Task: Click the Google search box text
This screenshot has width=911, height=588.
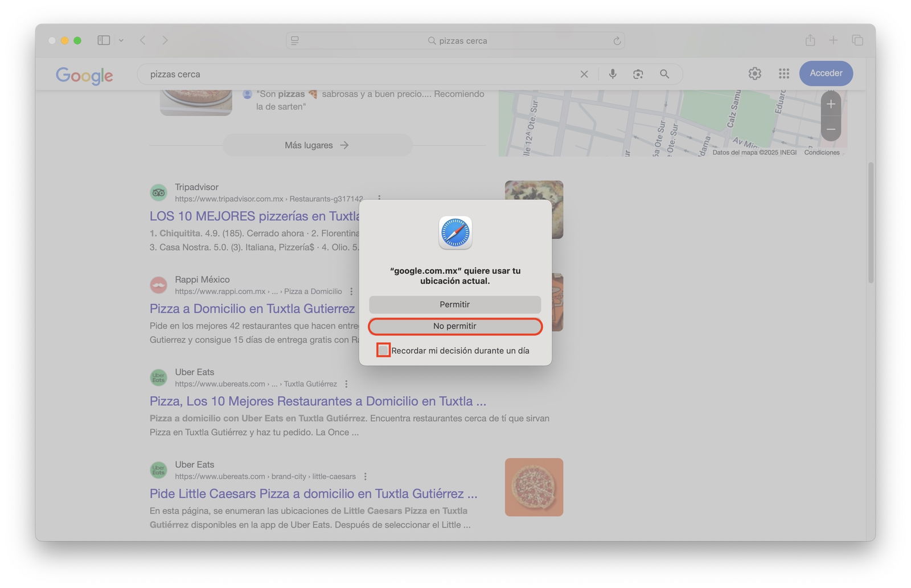Action: pos(175,74)
